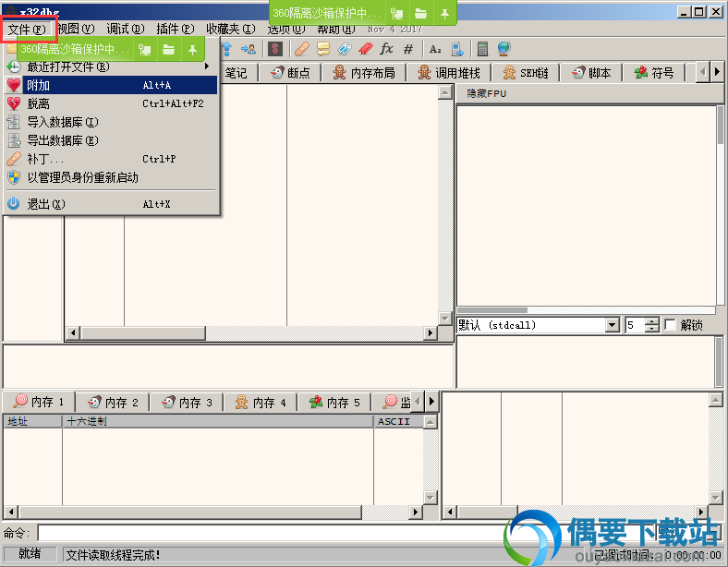Increase the argument count spinner next to 5
This screenshot has width=728, height=567.
(652, 321)
